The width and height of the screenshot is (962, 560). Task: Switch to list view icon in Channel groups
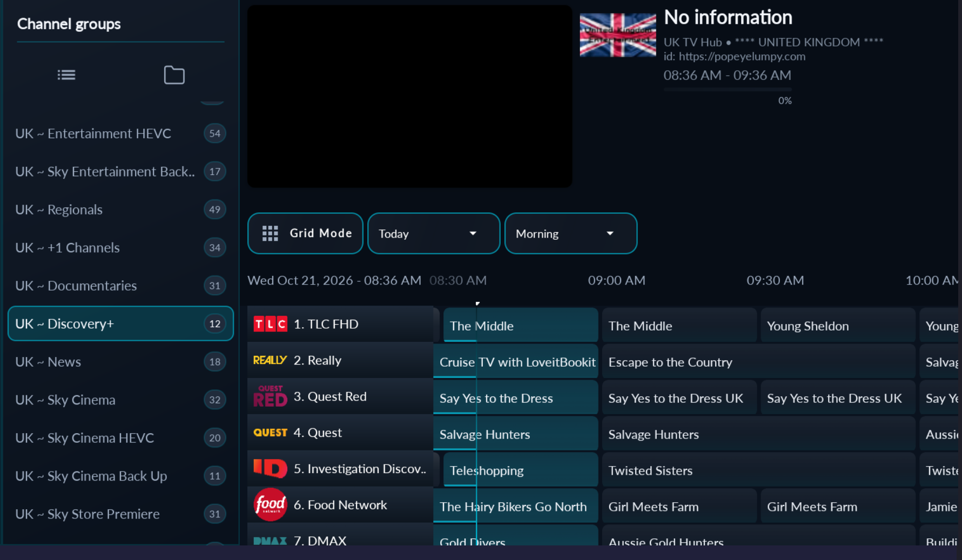[66, 75]
